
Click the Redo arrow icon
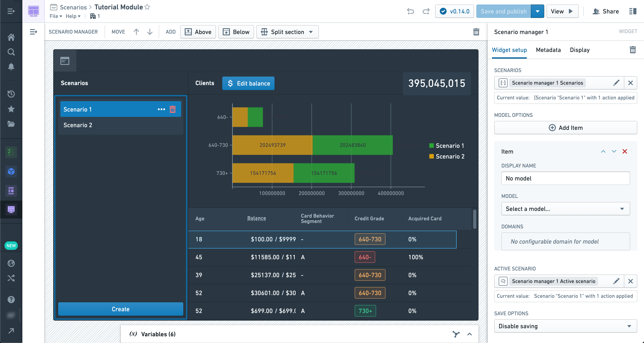pyautogui.click(x=426, y=11)
